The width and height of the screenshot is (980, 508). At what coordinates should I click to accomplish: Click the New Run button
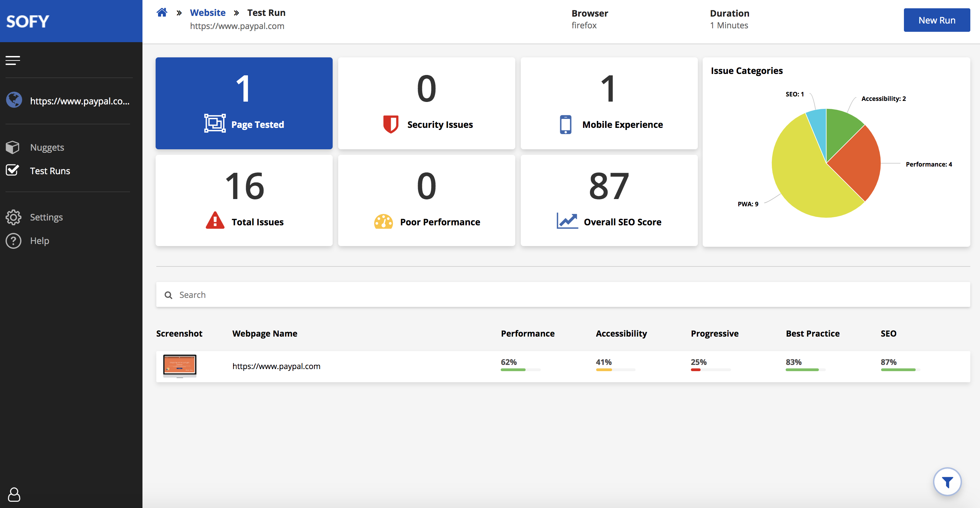click(x=937, y=20)
